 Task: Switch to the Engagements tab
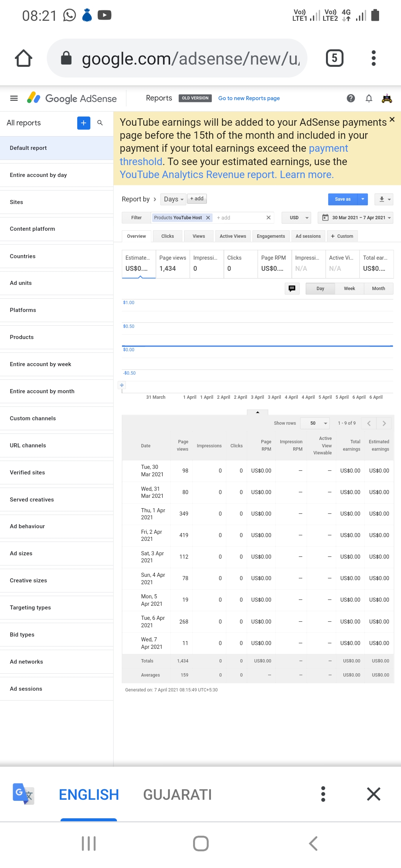[x=271, y=236]
